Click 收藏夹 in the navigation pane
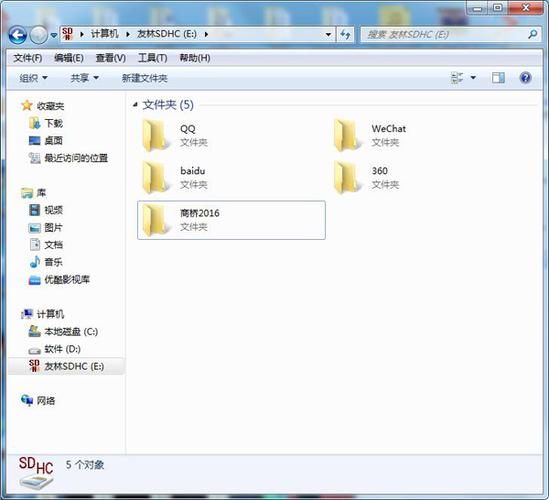549x500 pixels. pos(50,106)
